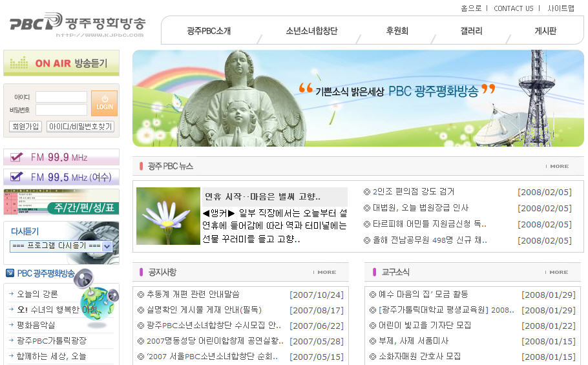Open ON AIR 방송듣기 banner

[x=61, y=63]
